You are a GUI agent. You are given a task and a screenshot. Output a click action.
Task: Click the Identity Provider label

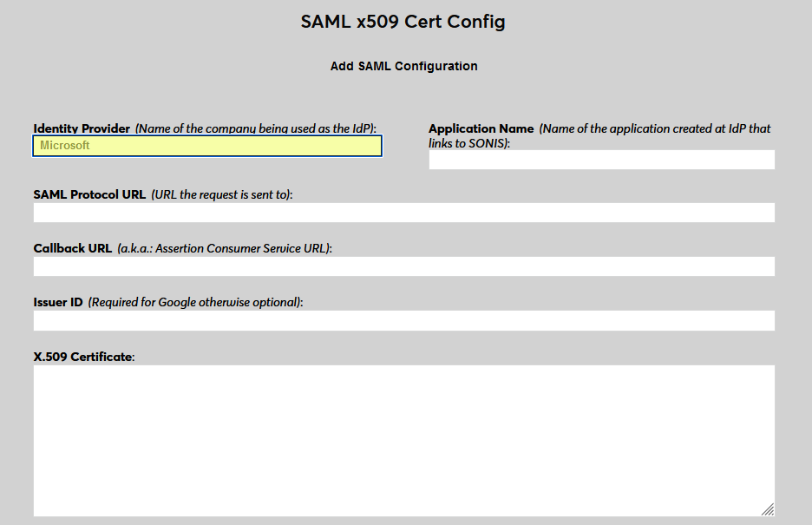point(82,128)
